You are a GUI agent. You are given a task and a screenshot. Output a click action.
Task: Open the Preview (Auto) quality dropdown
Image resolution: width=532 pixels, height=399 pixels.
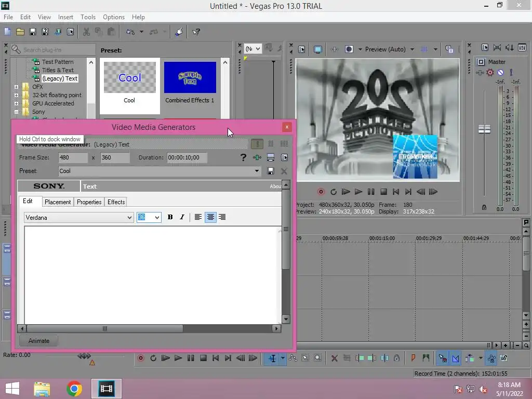click(412, 49)
